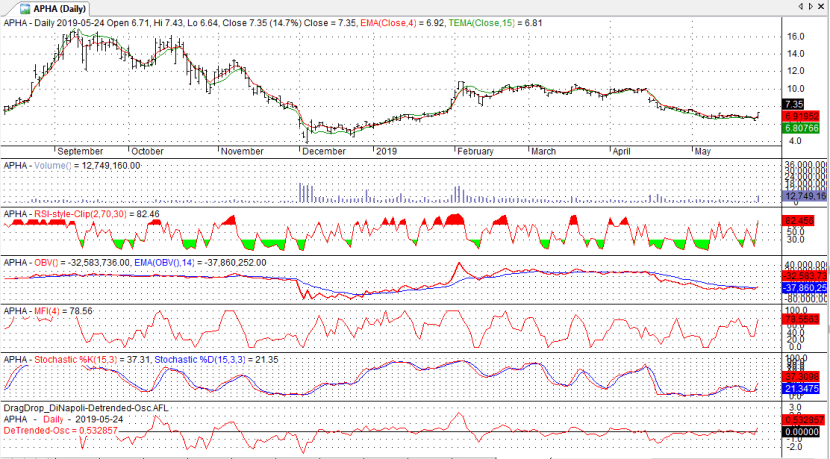Click the red 37.3098 Stochastic %K tag

tap(801, 377)
